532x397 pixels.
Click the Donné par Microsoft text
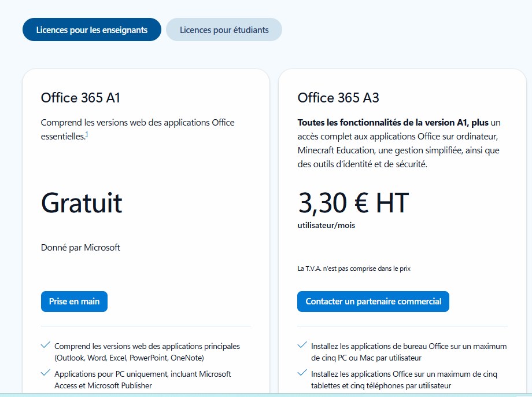coord(80,248)
